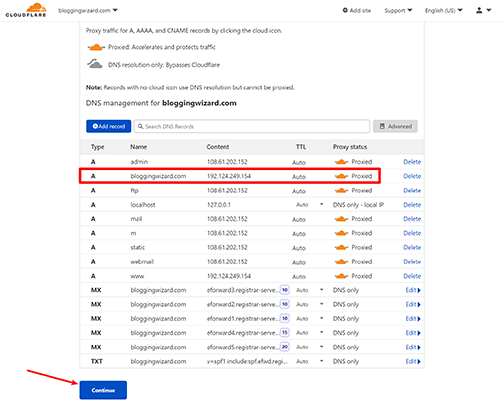Toggle proxy cloud for www record
The image size is (502, 400).
point(341,276)
